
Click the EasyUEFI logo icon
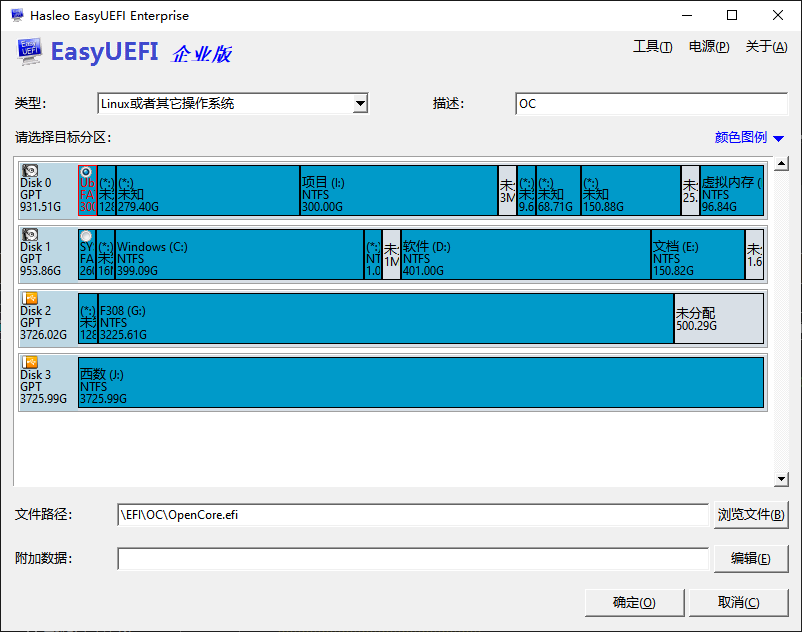click(29, 51)
